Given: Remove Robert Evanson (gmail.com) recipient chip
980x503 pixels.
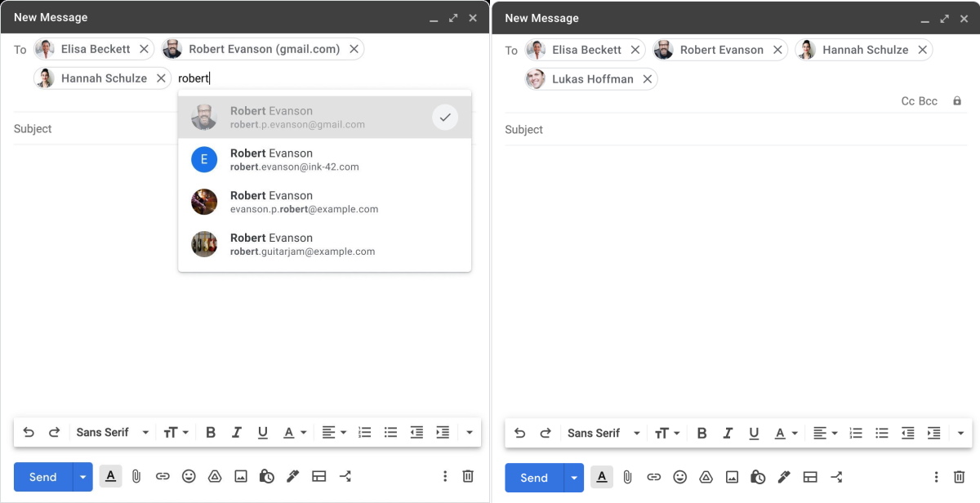Looking at the screenshot, I should click(x=354, y=49).
